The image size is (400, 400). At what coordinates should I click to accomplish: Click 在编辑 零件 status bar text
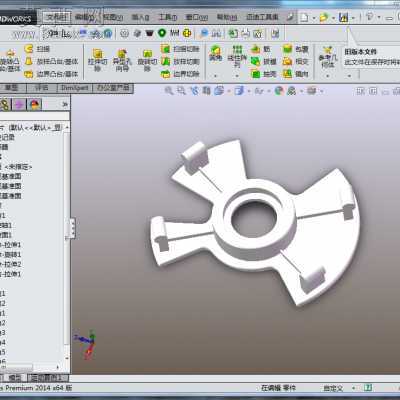pos(278,388)
